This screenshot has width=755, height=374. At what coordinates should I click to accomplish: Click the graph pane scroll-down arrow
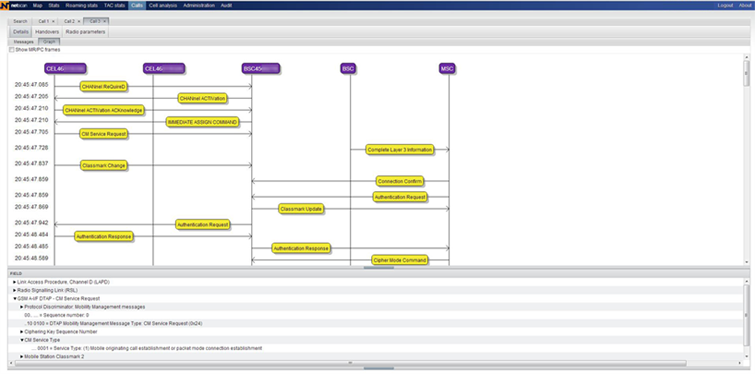[x=747, y=262]
